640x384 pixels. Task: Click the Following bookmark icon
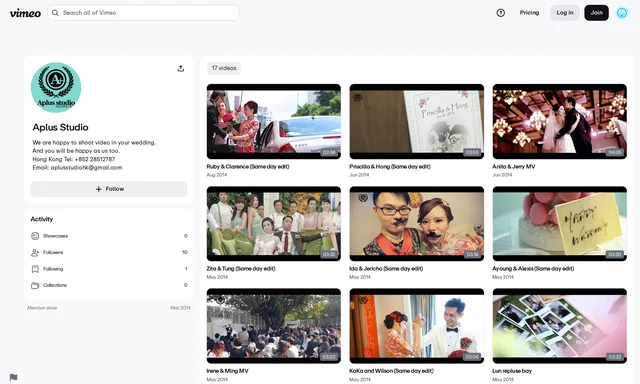[35, 269]
